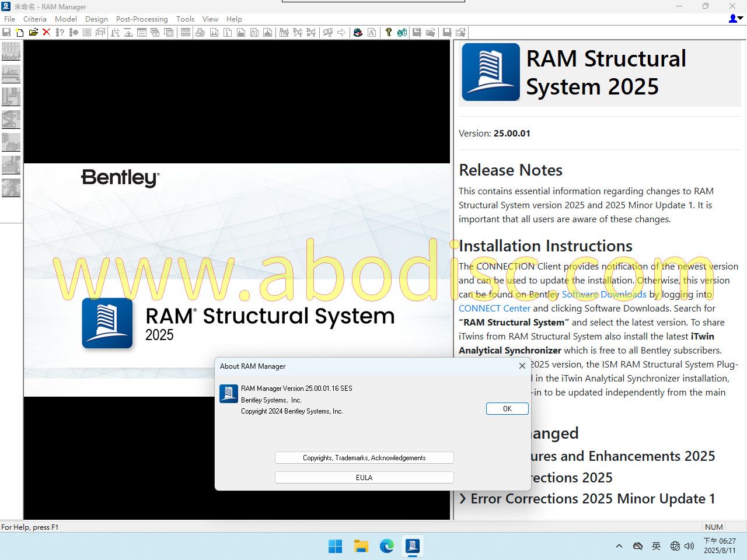This screenshot has height=560, width=747.
Task: Click the right arrow toolbar icon
Action: pyautogui.click(x=341, y=33)
